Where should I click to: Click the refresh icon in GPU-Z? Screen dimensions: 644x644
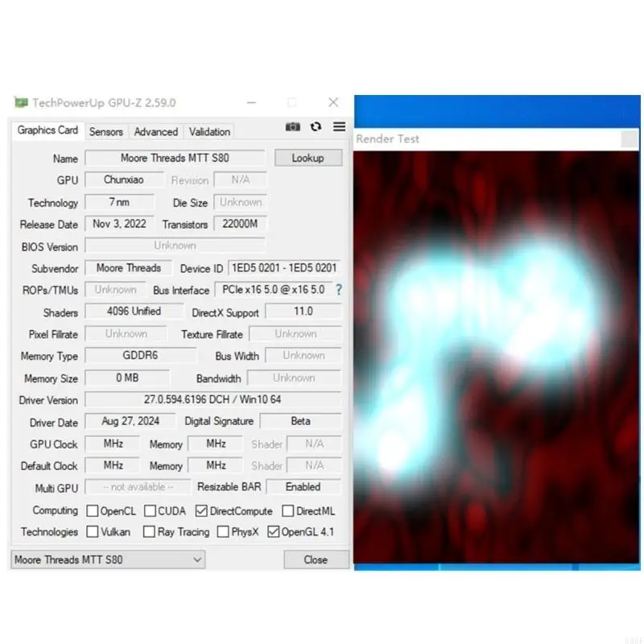pos(316,126)
